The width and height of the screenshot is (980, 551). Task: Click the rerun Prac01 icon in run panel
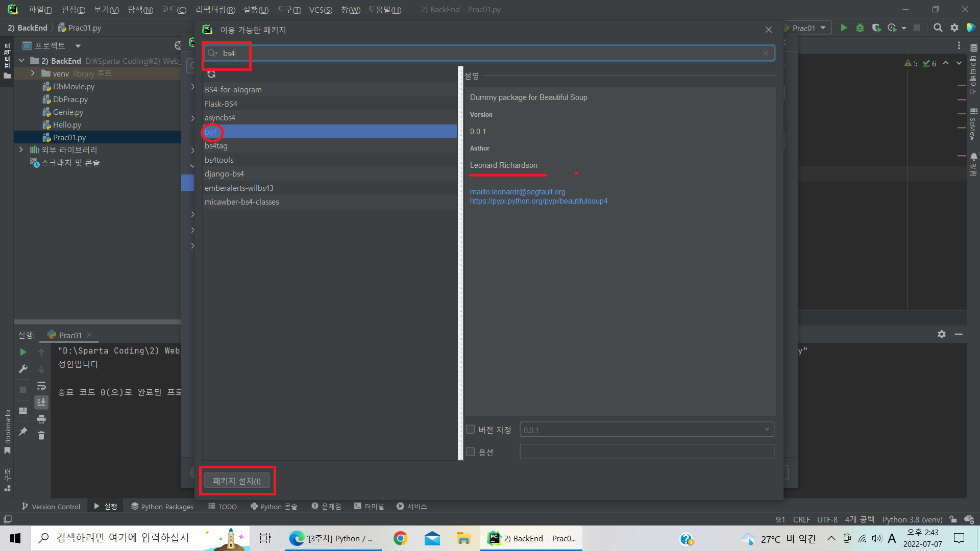(23, 352)
